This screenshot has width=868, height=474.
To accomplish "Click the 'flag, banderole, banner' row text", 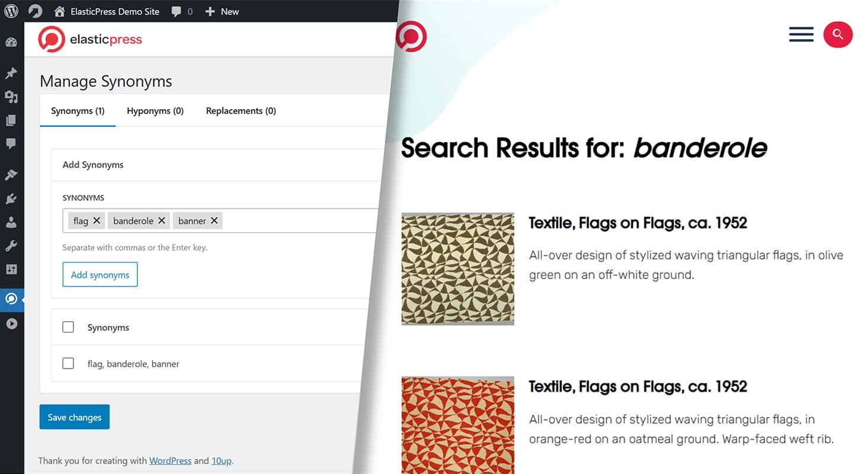I will click(133, 364).
